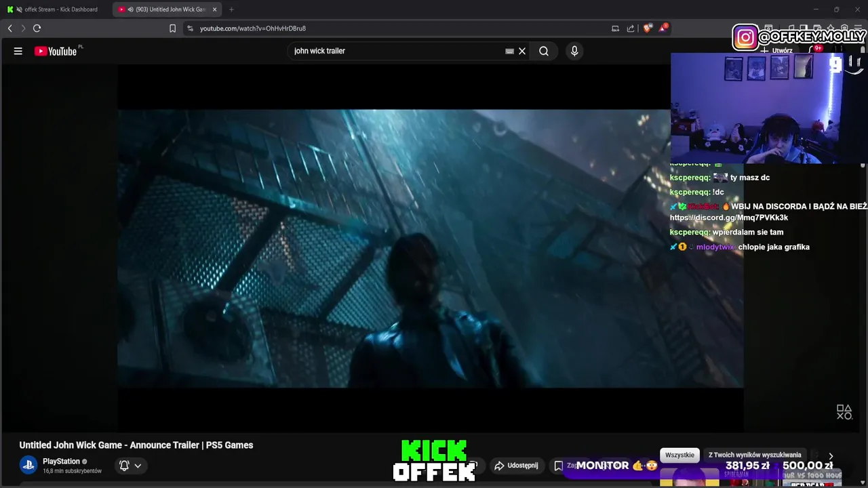Close the John Wick YouTube tab
The width and height of the screenshot is (868, 488).
coord(215,9)
